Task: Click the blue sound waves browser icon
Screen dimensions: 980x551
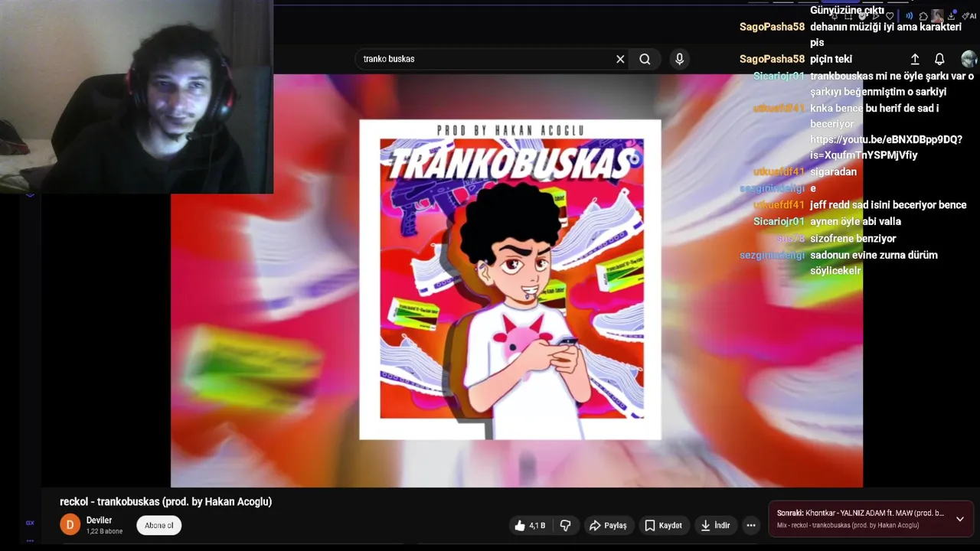Action: [x=909, y=16]
